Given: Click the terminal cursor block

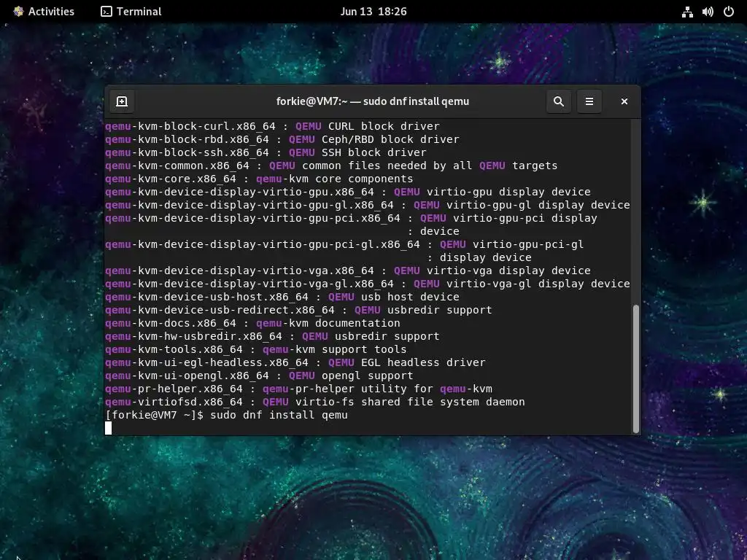Looking at the screenshot, I should click(x=108, y=428).
